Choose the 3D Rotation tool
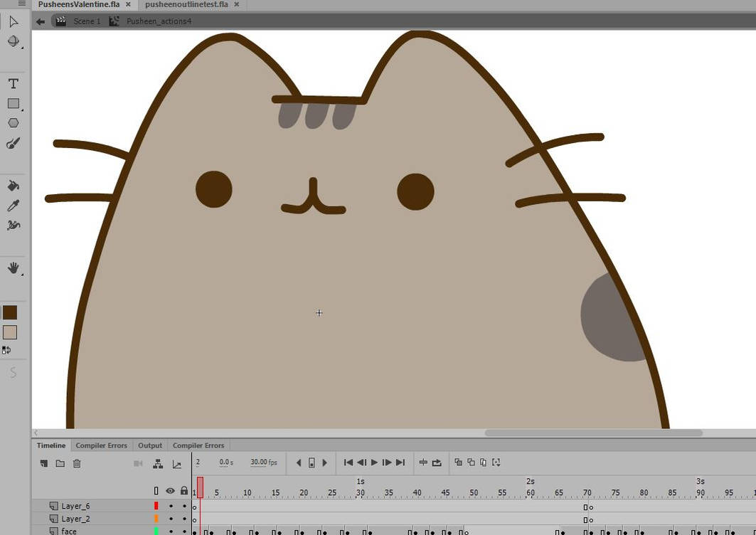 tap(14, 41)
